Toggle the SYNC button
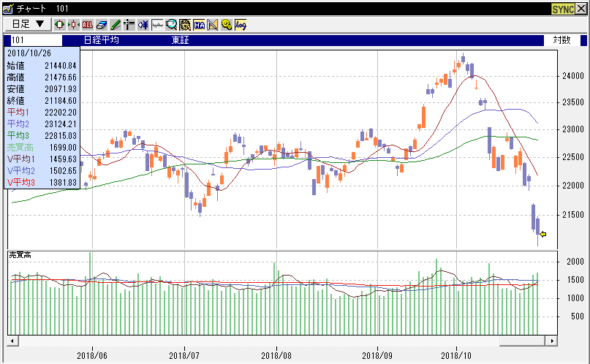This screenshot has height=364, width=590. 561,9
